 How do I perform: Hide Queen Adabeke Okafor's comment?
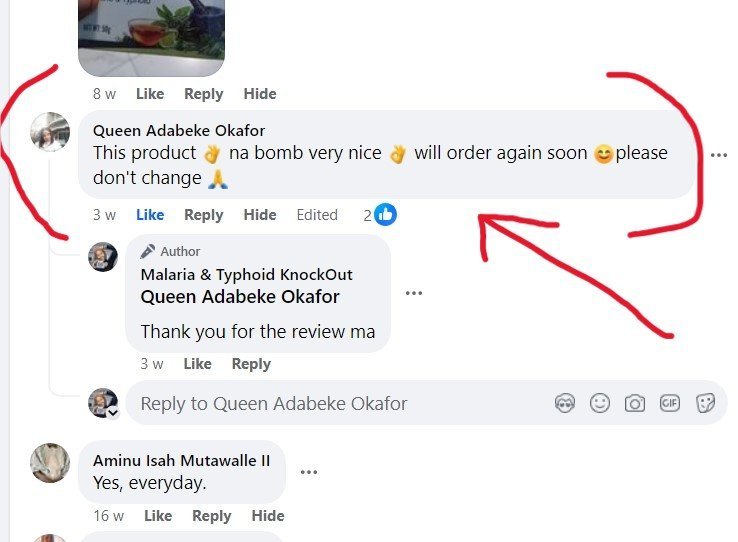pyautogui.click(x=260, y=215)
